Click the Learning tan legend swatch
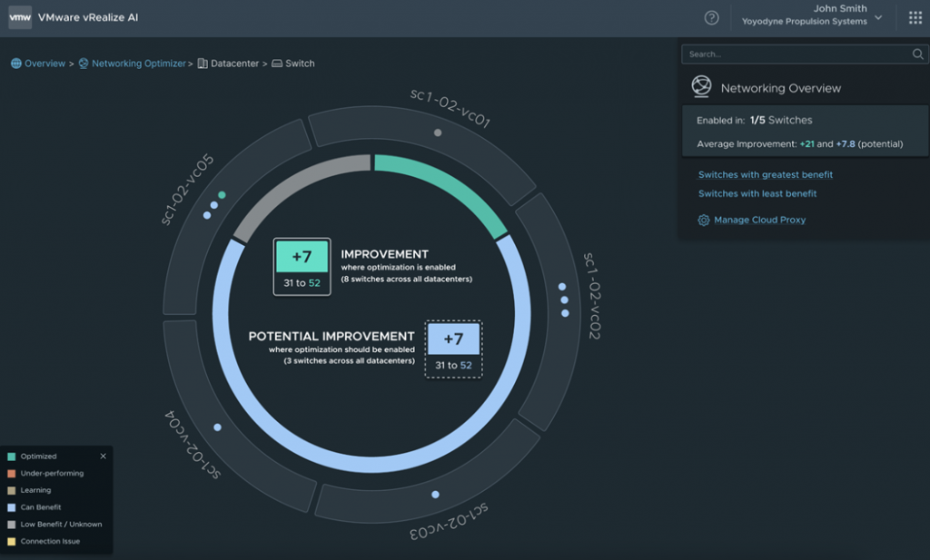930x560 pixels. tap(11, 490)
